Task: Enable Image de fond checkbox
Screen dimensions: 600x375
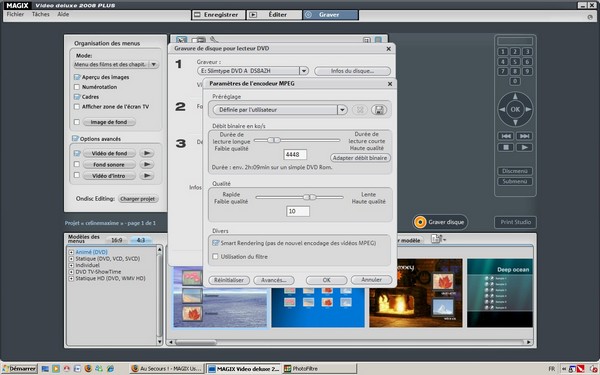Action: point(77,122)
